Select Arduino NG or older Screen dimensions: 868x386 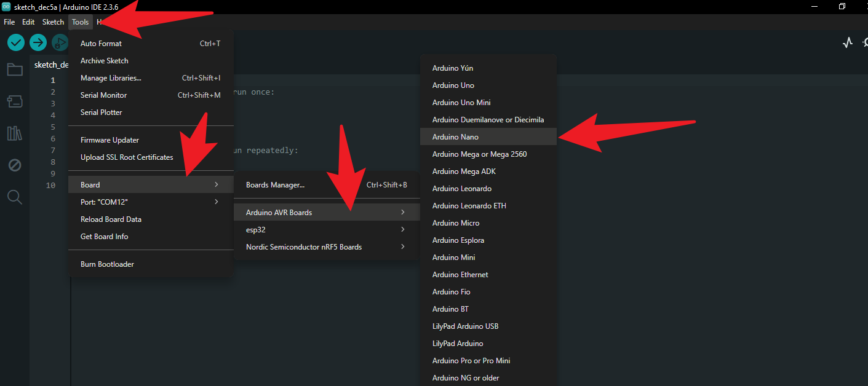pos(488,378)
